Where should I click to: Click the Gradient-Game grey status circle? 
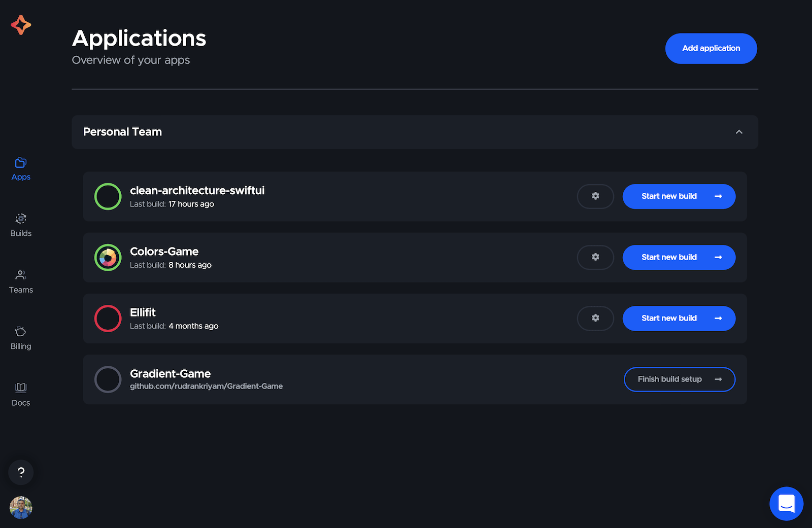coord(108,379)
